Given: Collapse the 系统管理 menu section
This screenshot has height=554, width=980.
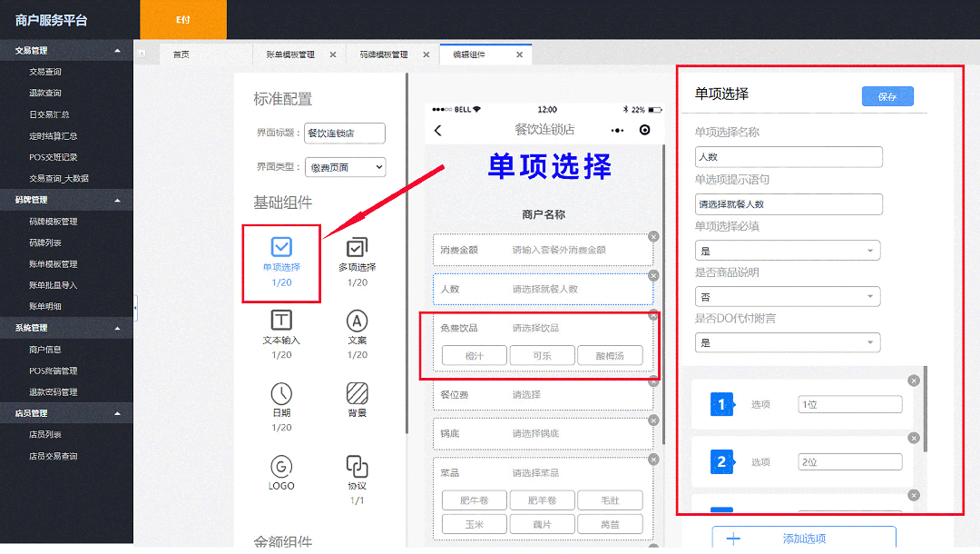Looking at the screenshot, I should pos(117,328).
